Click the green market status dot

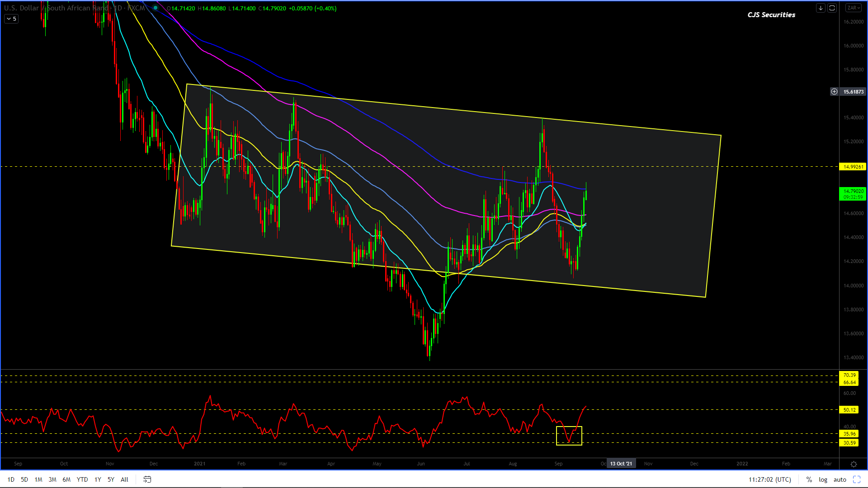pos(156,8)
